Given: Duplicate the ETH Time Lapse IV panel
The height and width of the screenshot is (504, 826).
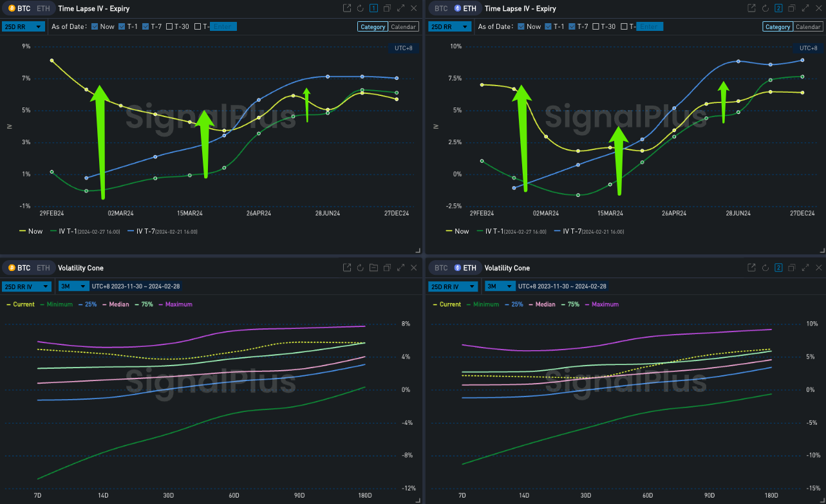Looking at the screenshot, I should tap(793, 8).
